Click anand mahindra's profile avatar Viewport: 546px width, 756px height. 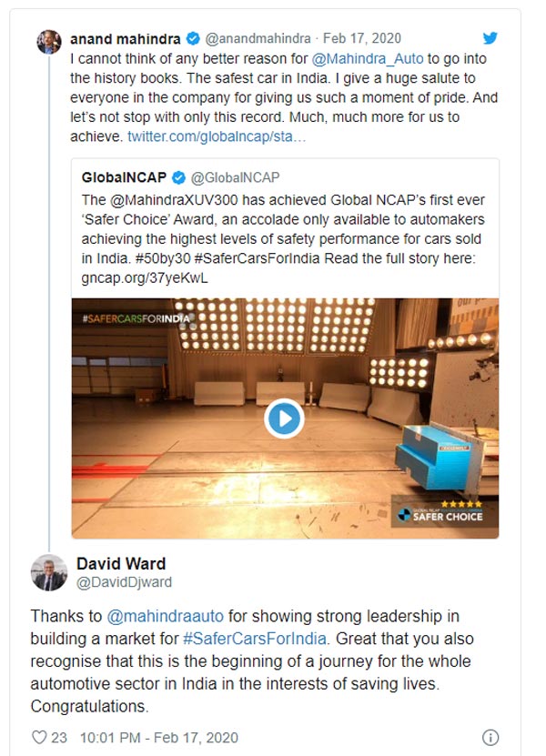49,41
